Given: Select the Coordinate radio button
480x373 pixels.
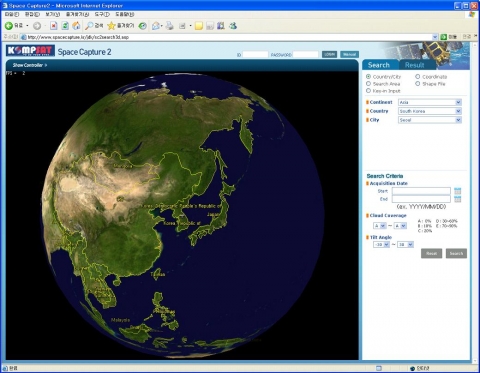Looking at the screenshot, I should tap(418, 77).
